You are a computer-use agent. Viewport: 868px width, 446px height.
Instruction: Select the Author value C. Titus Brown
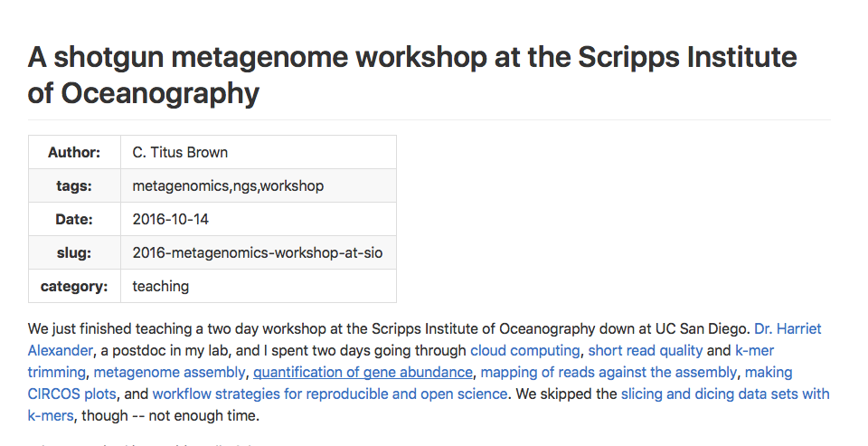(x=180, y=153)
